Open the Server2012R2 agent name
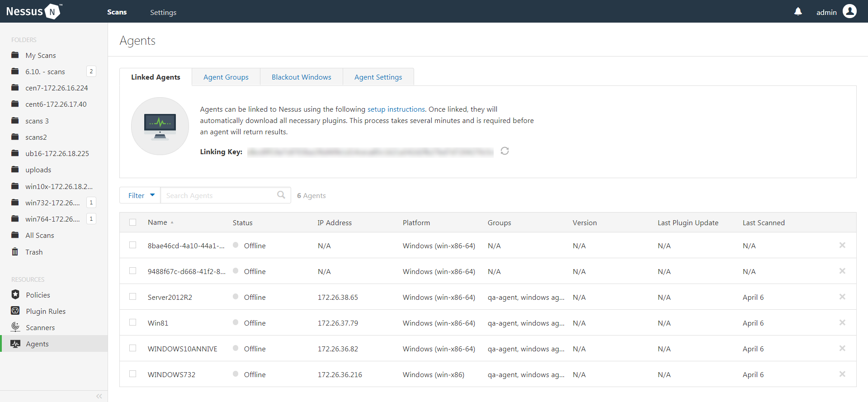The width and height of the screenshot is (868, 402). click(x=170, y=297)
